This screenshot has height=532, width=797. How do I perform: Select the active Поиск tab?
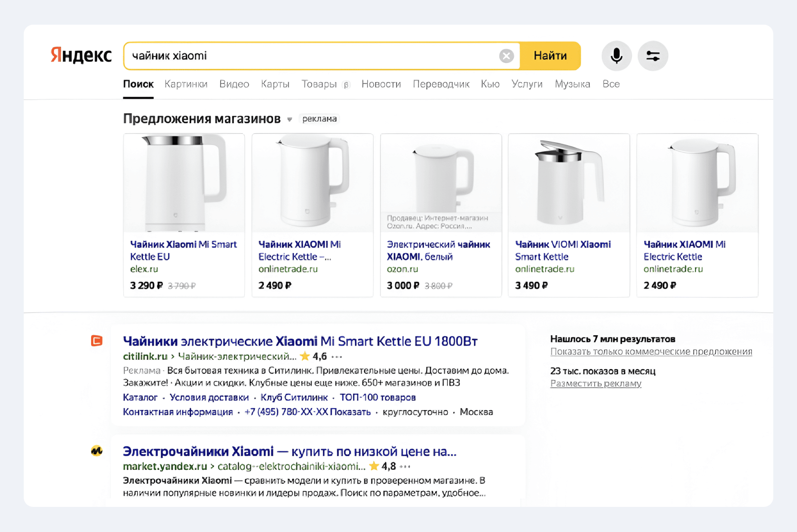tap(138, 84)
